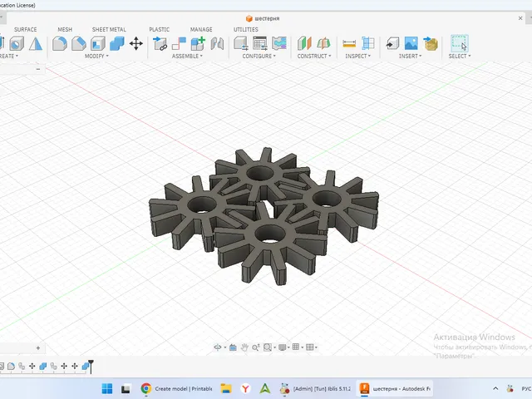Activate the Move/Copy tool in the toolbar

136,43
